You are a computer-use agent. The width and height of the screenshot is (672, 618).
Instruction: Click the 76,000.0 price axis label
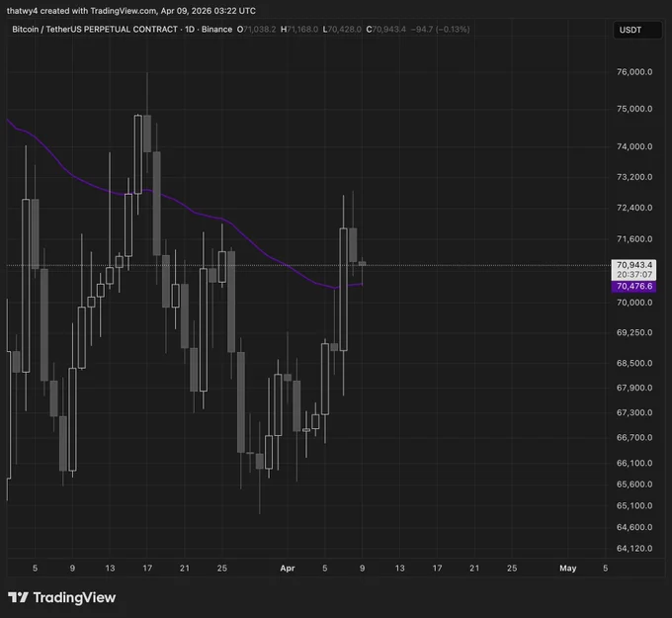pos(634,72)
